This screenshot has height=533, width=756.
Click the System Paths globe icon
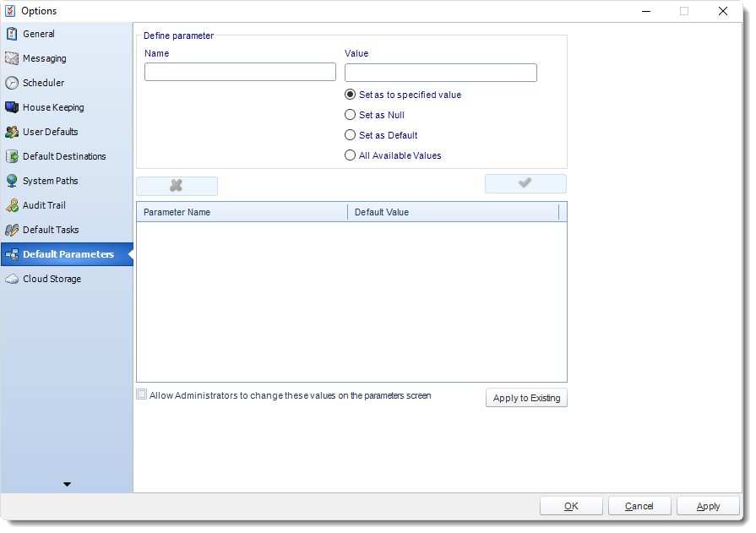[x=12, y=181]
